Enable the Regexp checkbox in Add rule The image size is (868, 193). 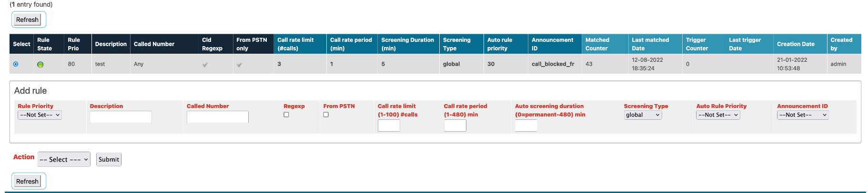286,115
